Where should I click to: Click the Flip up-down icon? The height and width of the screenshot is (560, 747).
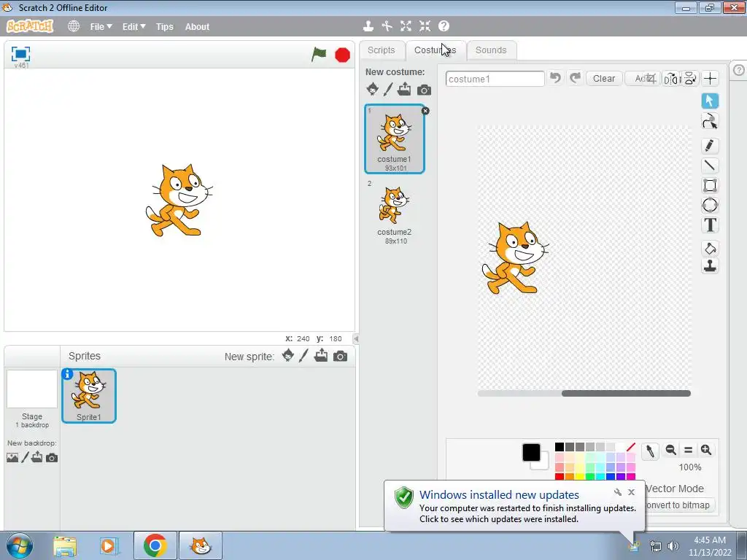(690, 79)
